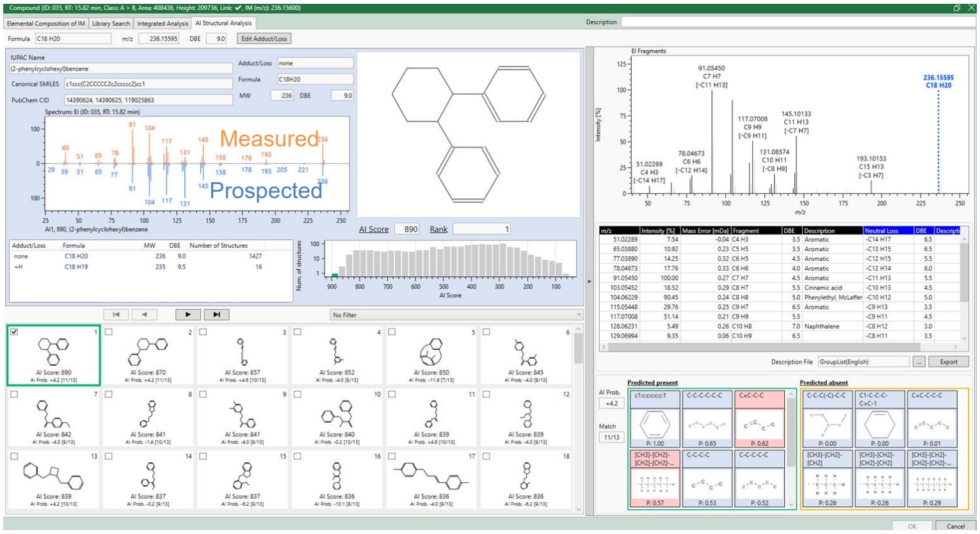Check the checkbox on candidate structure 2
980x534 pixels.
click(109, 332)
